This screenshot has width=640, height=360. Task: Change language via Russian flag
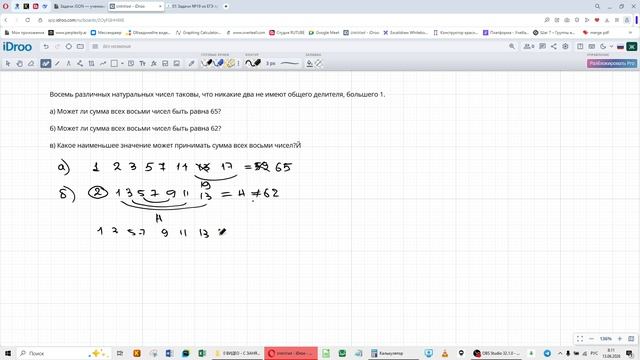pos(620,47)
